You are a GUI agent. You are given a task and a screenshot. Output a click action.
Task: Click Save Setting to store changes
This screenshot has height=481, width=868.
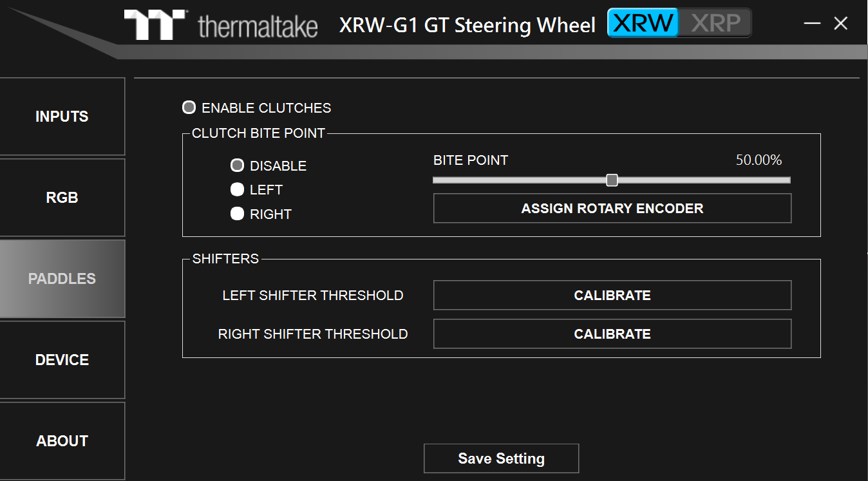click(501, 458)
